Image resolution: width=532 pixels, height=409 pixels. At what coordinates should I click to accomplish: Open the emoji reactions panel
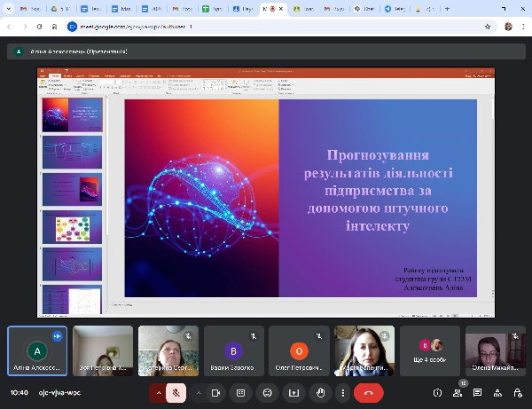pos(266,392)
